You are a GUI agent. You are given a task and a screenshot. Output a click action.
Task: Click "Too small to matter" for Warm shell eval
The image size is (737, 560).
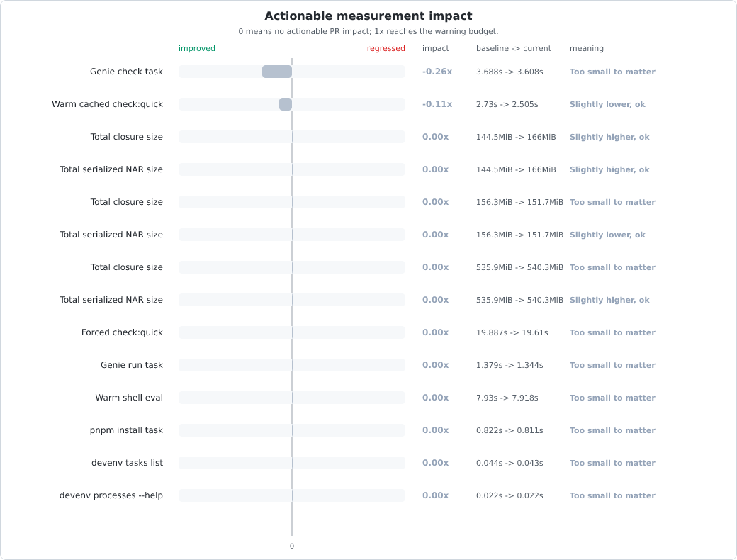click(x=612, y=397)
